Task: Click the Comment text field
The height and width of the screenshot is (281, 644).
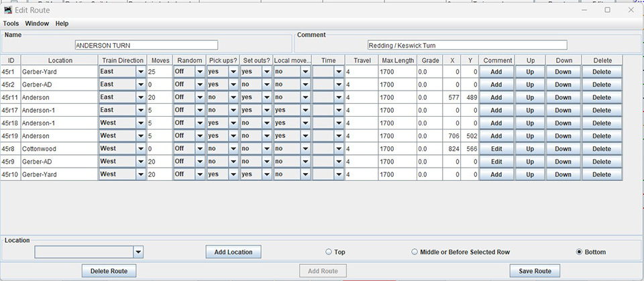Action: coord(467,46)
